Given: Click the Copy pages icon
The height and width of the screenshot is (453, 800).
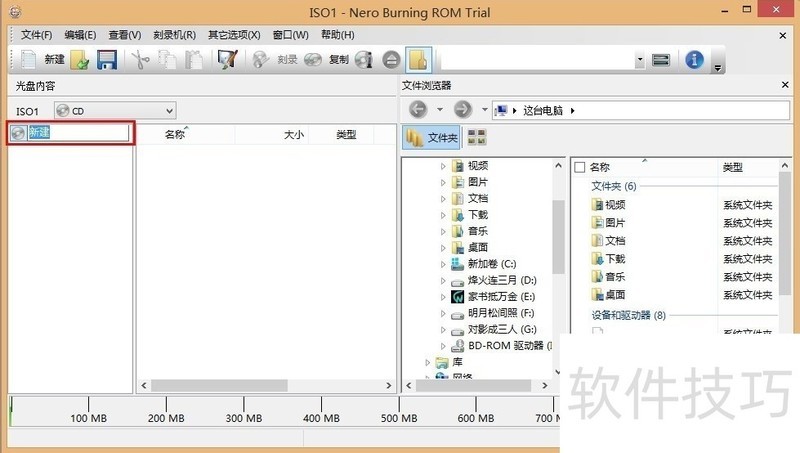Looking at the screenshot, I should [167, 60].
